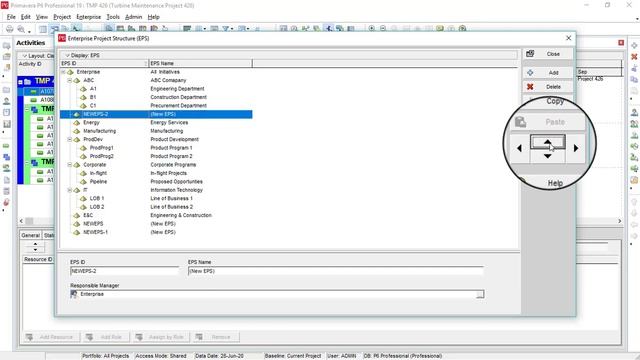
Task: Click 'Engineering Department' name cell
Action: click(x=177, y=89)
